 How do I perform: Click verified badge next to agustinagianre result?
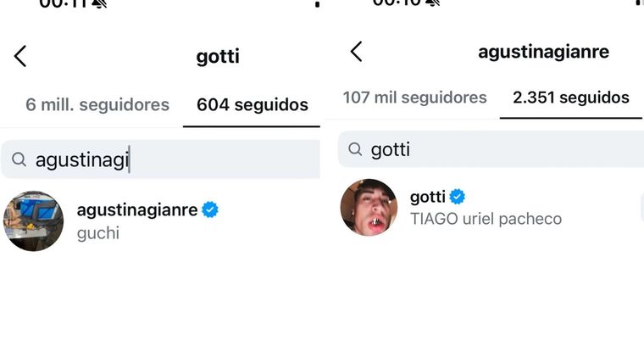point(210,209)
